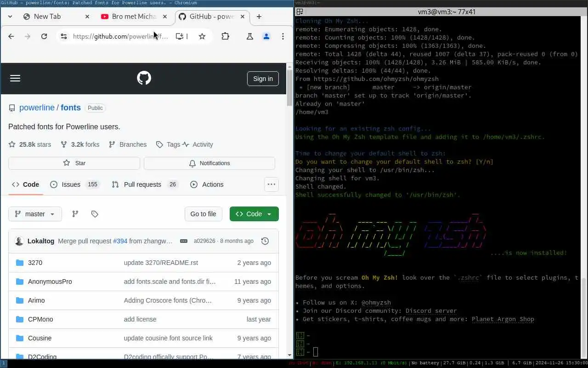Image resolution: width=588 pixels, height=368 pixels.
Task: Open 'update 3270/README.rst' commit message
Action: pos(161,263)
